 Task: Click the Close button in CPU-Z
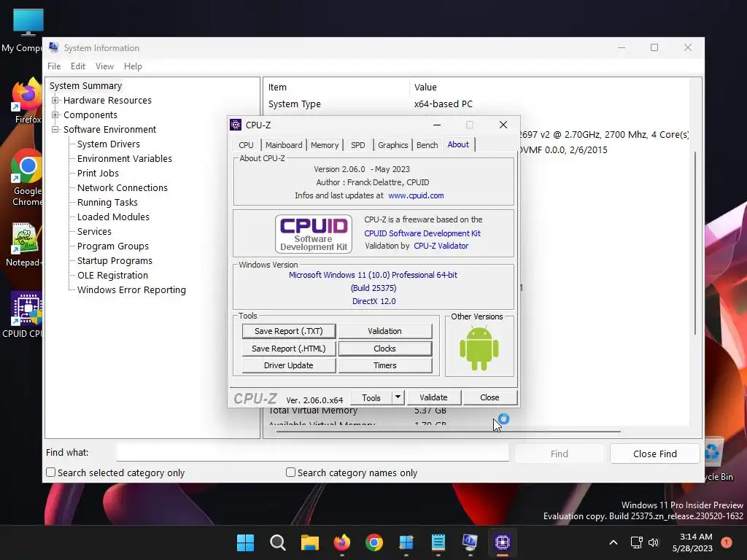coord(489,397)
